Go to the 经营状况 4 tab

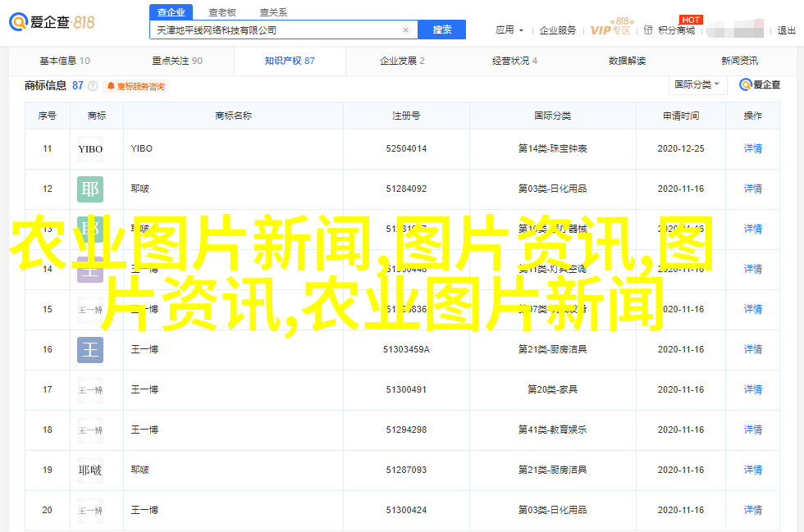515,61
